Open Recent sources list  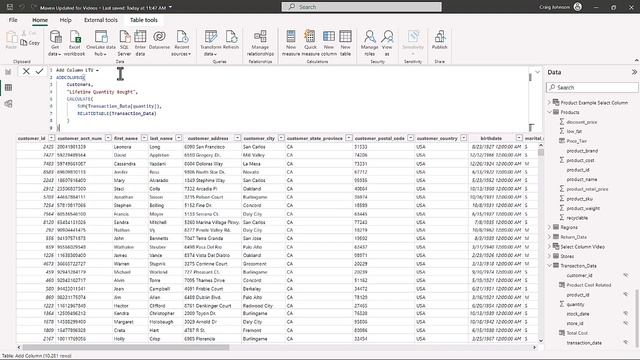coord(182,42)
